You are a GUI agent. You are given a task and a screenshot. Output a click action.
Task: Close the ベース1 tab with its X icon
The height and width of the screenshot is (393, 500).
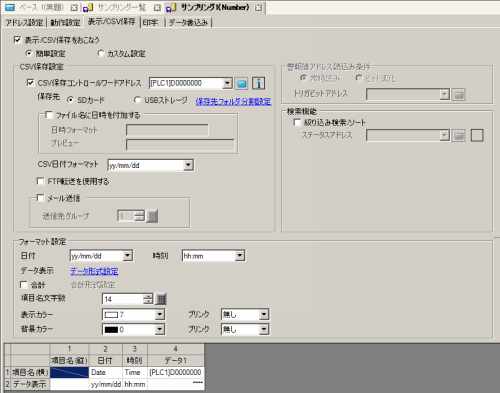[74, 7]
